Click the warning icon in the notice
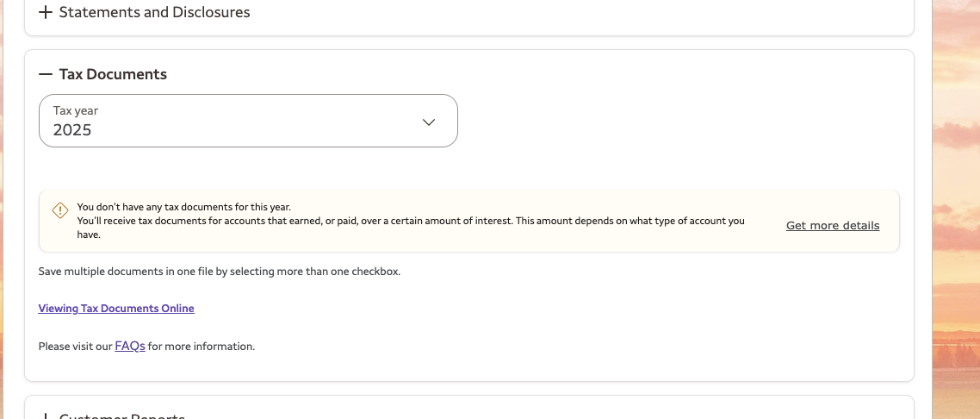980x419 pixels. [60, 210]
